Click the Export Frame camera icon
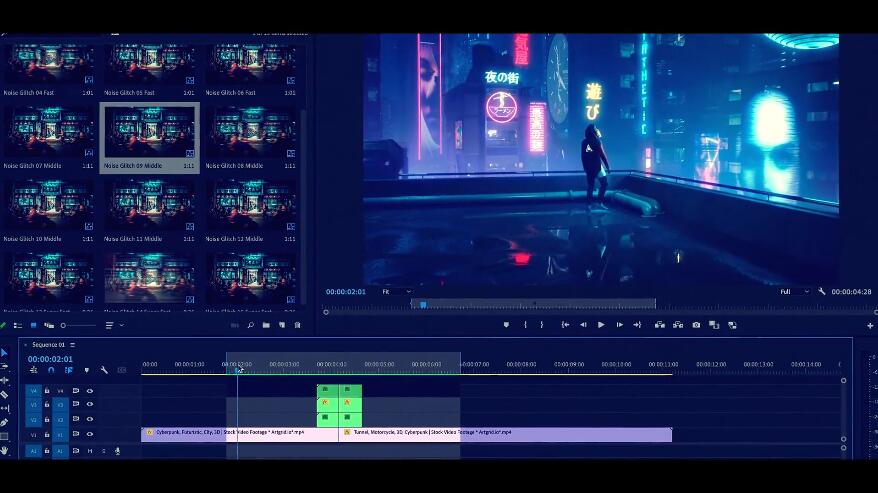 coord(696,325)
